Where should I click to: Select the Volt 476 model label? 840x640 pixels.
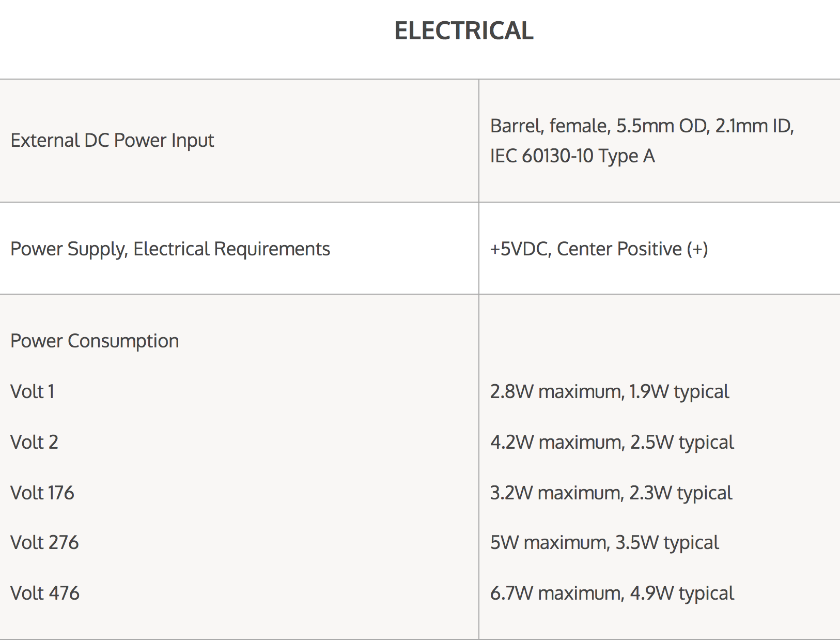coord(45,593)
